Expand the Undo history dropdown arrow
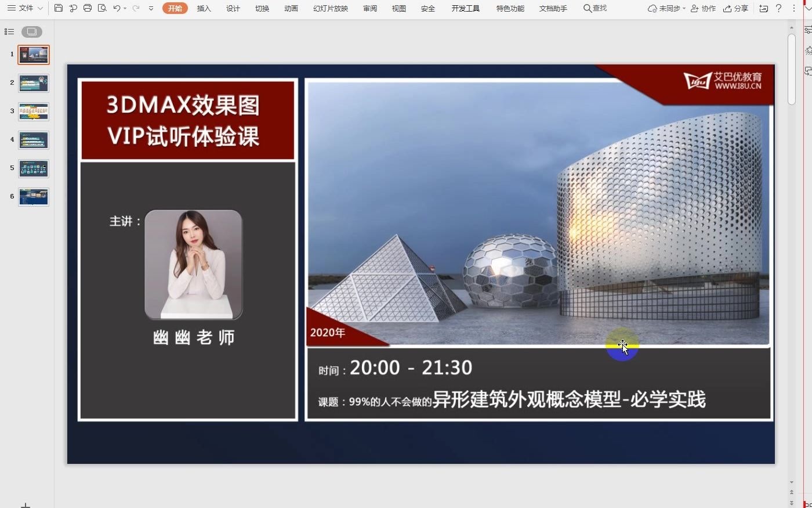The width and height of the screenshot is (812, 508). (x=126, y=8)
